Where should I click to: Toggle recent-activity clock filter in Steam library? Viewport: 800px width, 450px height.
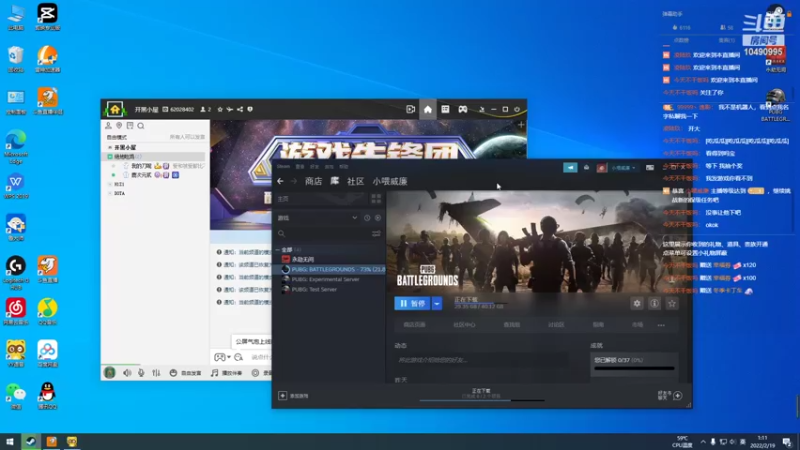point(367,218)
